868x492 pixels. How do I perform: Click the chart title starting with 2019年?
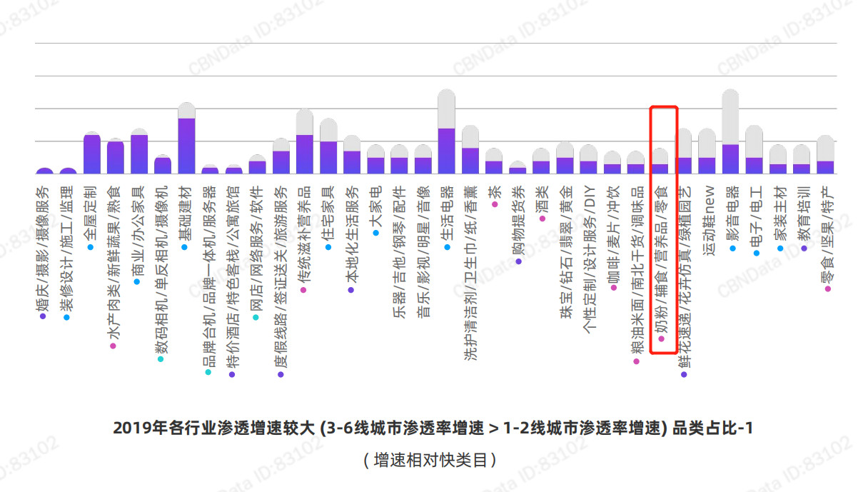pyautogui.click(x=433, y=428)
